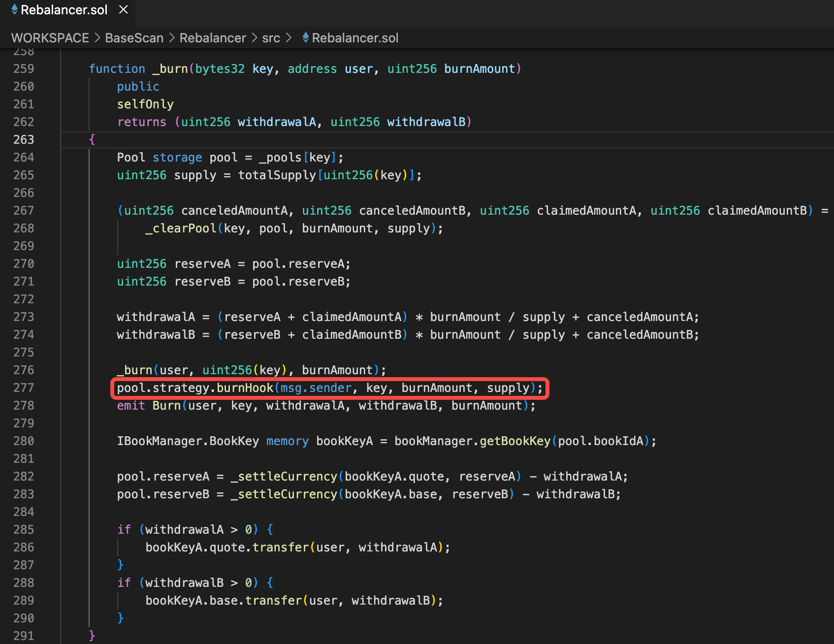Viewport: 834px width, 644px height.
Task: Click the chevron after WORKSPACE in breadcrumbs
Action: point(97,38)
